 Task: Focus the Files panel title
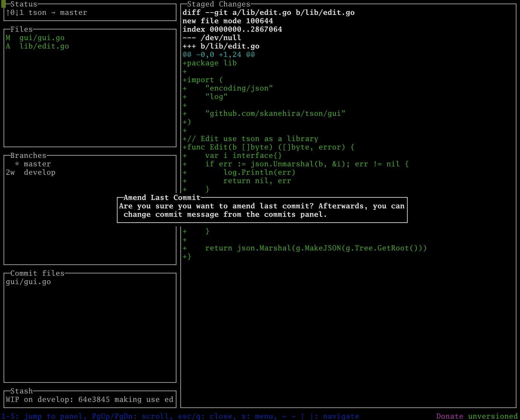coord(22,29)
